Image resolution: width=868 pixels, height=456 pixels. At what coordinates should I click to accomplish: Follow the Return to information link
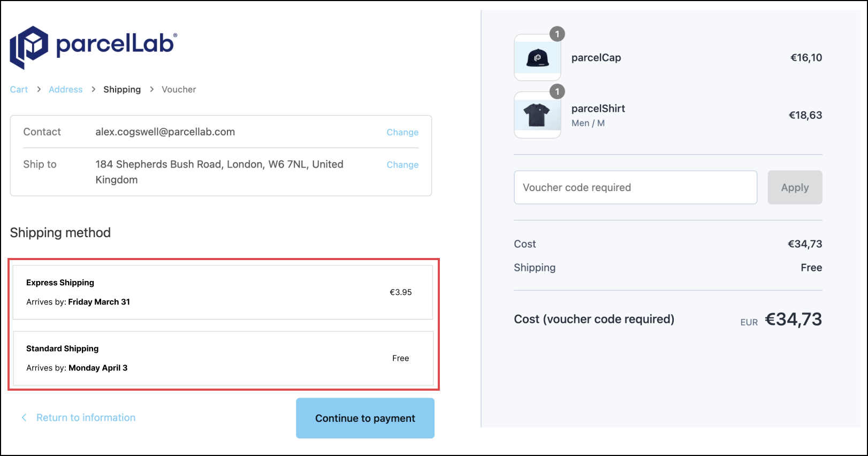click(x=86, y=417)
